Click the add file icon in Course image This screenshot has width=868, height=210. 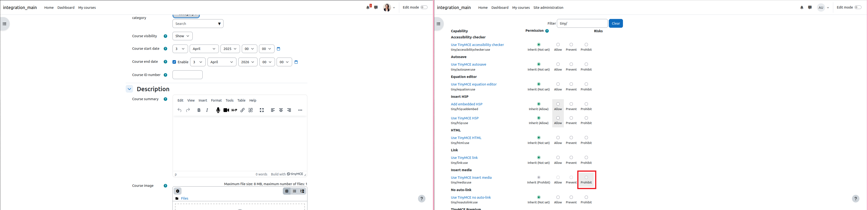coord(178,191)
